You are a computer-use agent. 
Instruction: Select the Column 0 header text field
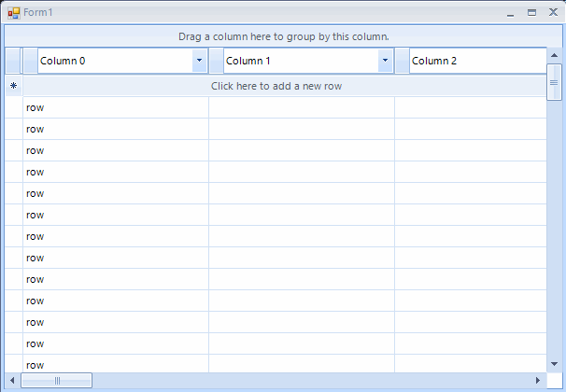tap(114, 61)
